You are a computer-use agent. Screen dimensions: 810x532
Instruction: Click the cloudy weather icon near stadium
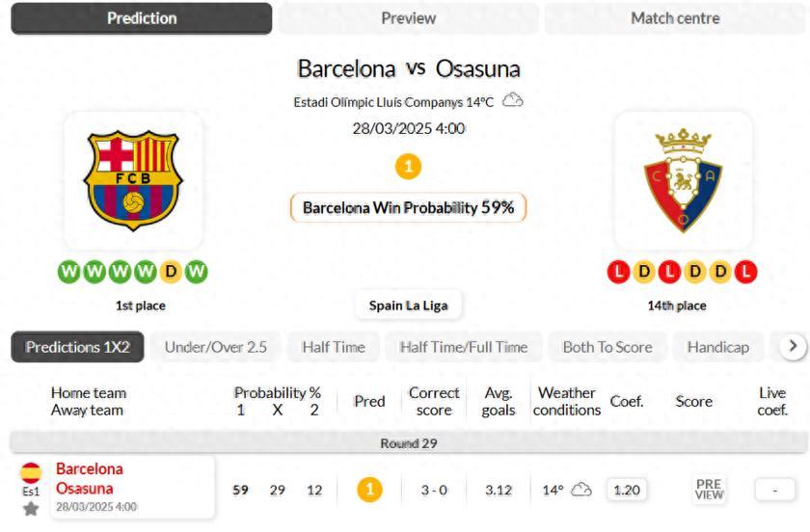point(513,100)
